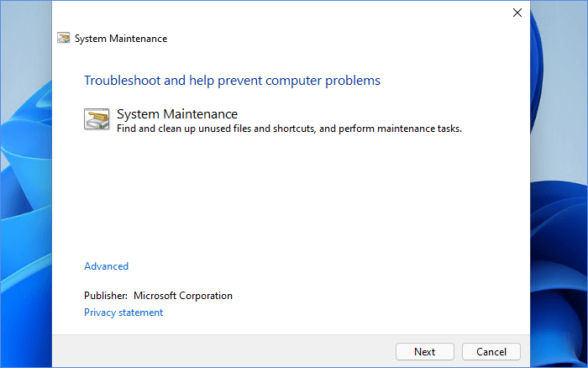Close the System Maintenance dialog
The height and width of the screenshot is (368, 588).
[x=517, y=13]
